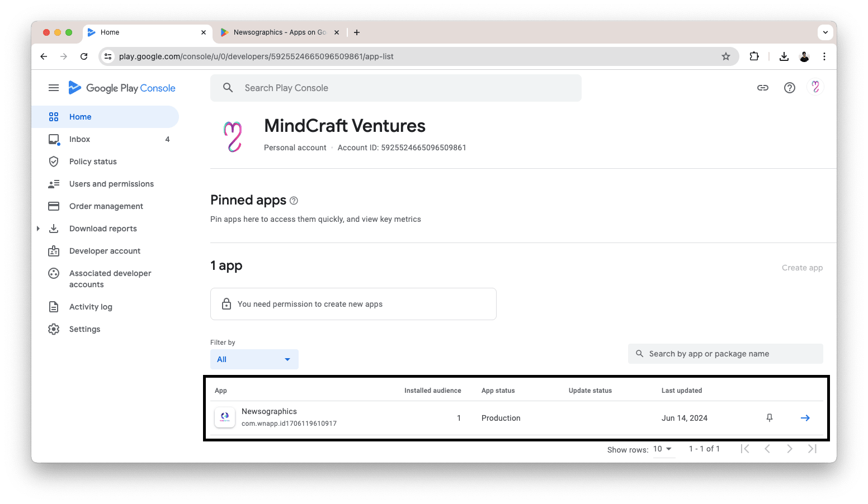
Task: Focus the app or package search box
Action: point(725,354)
